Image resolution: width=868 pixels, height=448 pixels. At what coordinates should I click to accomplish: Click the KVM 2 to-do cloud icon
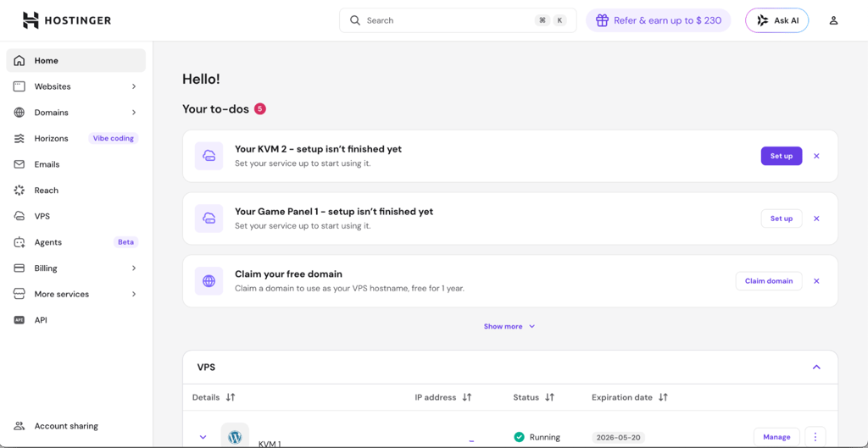click(209, 156)
